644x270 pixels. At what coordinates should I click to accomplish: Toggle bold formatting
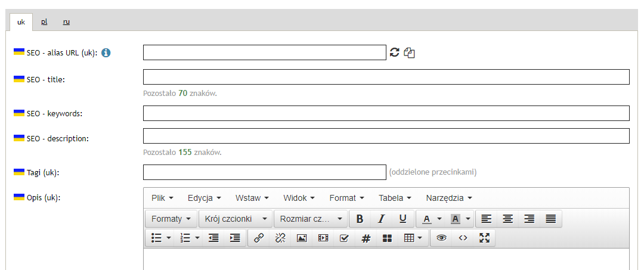pyautogui.click(x=360, y=219)
